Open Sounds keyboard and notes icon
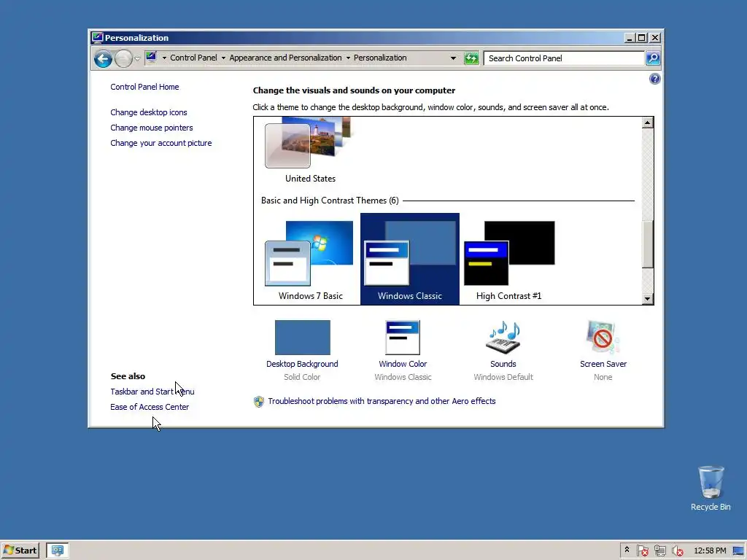 point(503,338)
